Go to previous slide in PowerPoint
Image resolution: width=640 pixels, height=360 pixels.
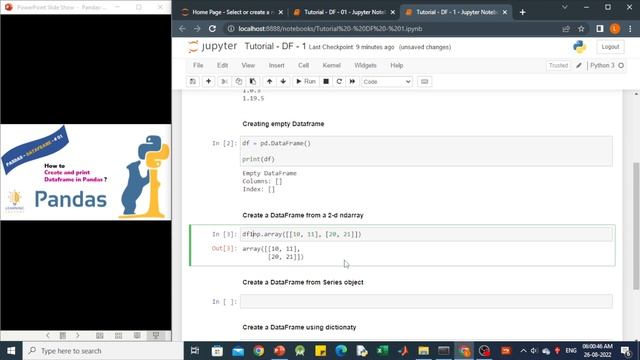(48, 336)
